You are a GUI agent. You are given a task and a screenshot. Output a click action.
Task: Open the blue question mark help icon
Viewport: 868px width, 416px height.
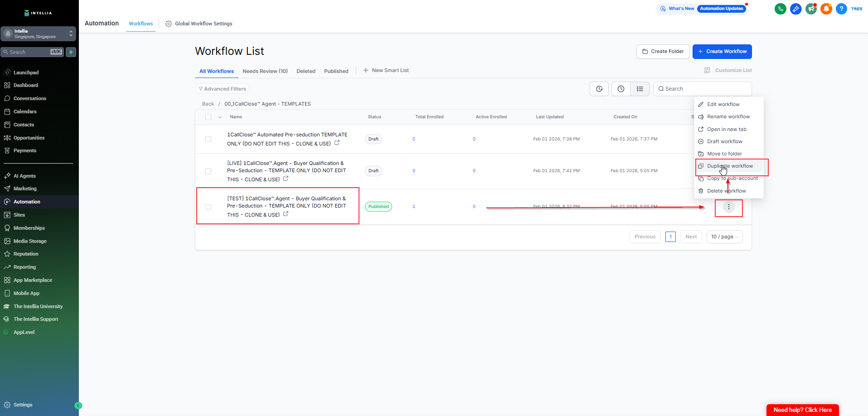click(x=841, y=9)
